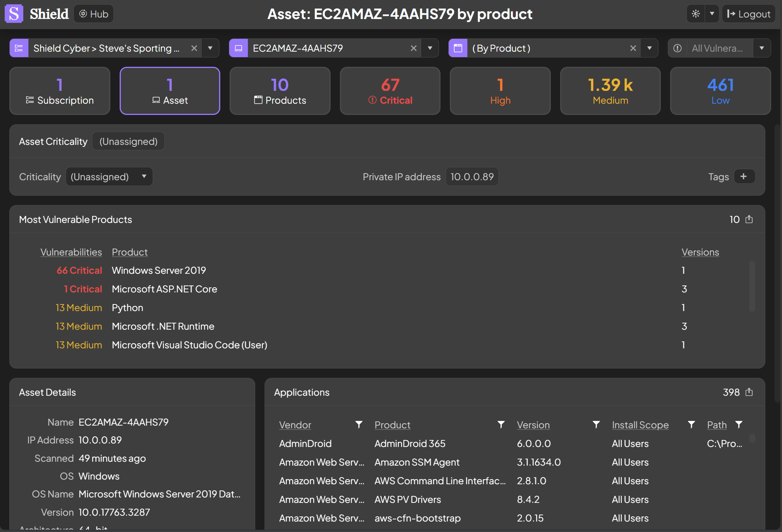The width and height of the screenshot is (782, 532).
Task: Expand the theme dropdown arrow
Action: click(712, 14)
